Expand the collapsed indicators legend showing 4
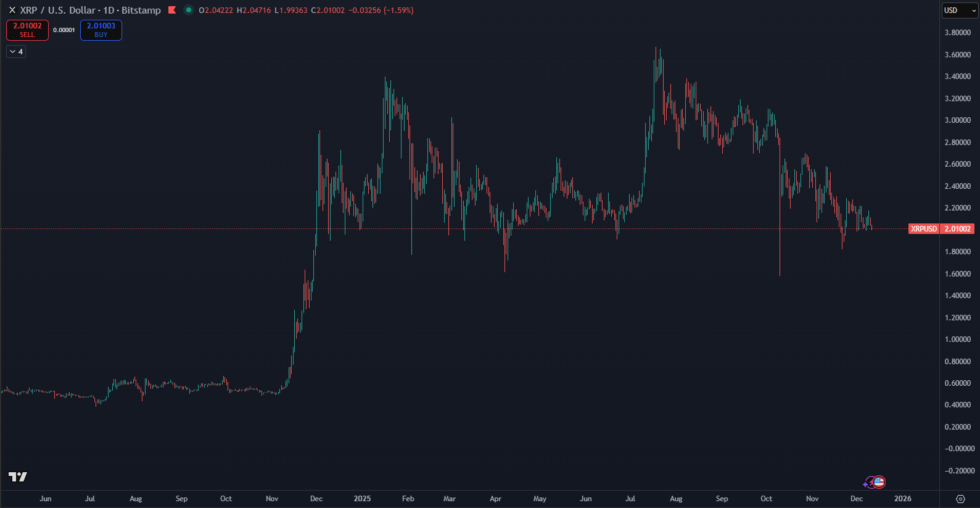This screenshot has height=508, width=980. point(16,52)
